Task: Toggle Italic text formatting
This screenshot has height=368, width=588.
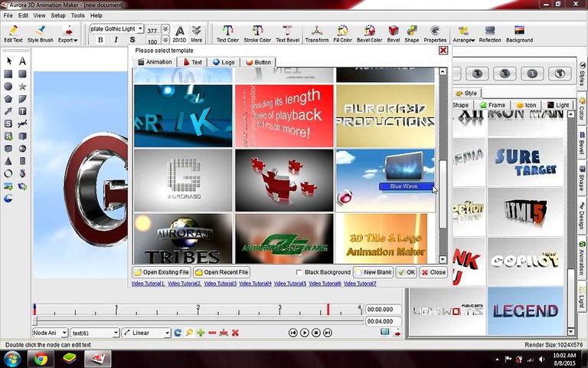Action: [116, 40]
